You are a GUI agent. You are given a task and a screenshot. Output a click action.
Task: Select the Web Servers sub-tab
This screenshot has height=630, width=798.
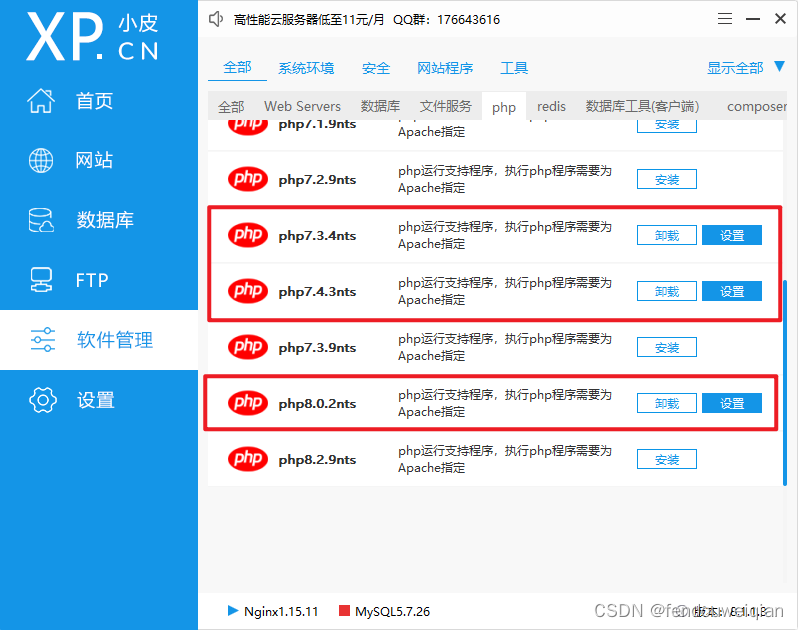click(x=302, y=106)
